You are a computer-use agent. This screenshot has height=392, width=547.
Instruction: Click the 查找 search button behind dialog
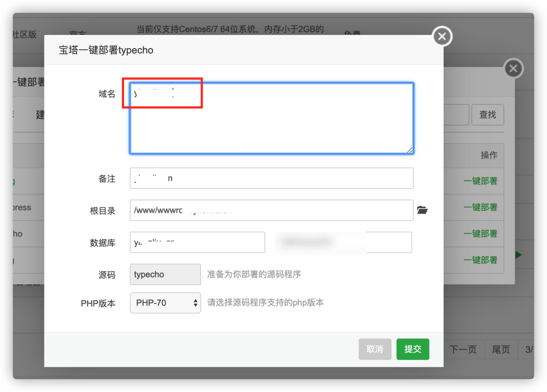487,115
